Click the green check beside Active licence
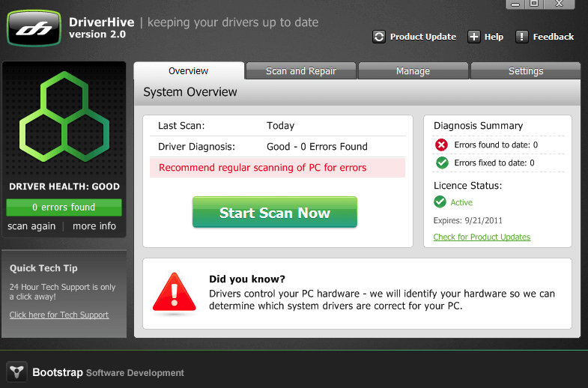This screenshot has width=588, height=388. click(x=440, y=202)
